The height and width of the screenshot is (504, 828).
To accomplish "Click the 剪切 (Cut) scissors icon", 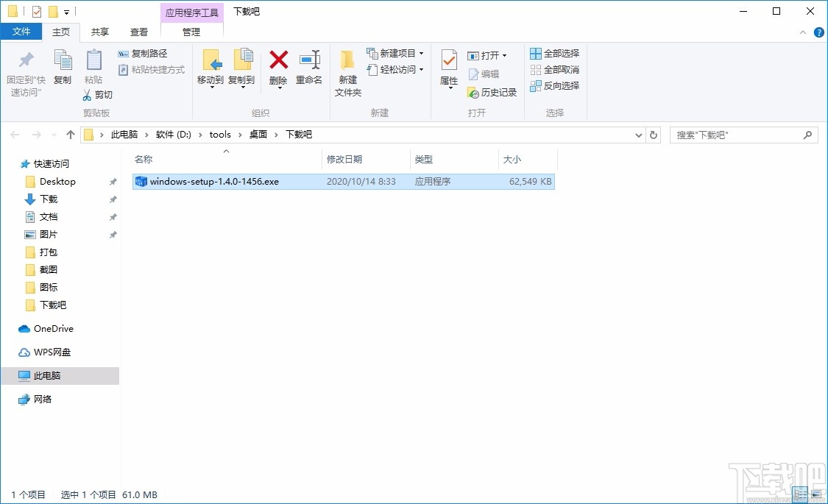I will coord(86,94).
